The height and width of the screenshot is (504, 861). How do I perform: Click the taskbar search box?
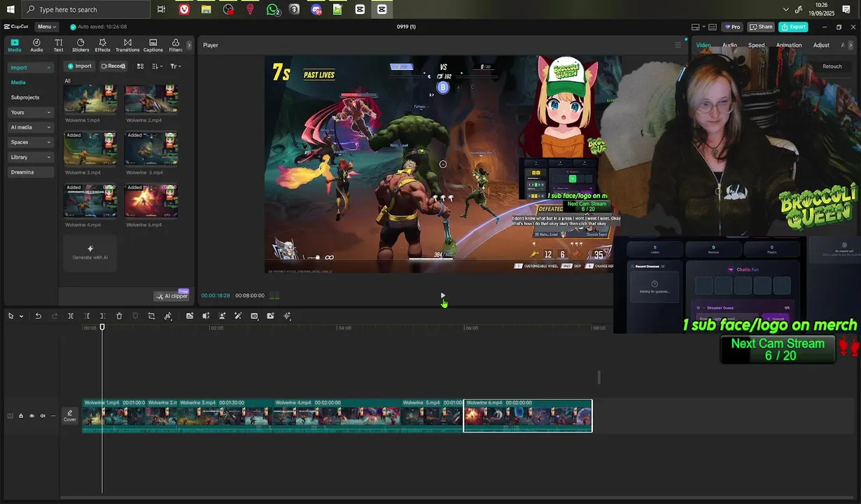pos(86,9)
